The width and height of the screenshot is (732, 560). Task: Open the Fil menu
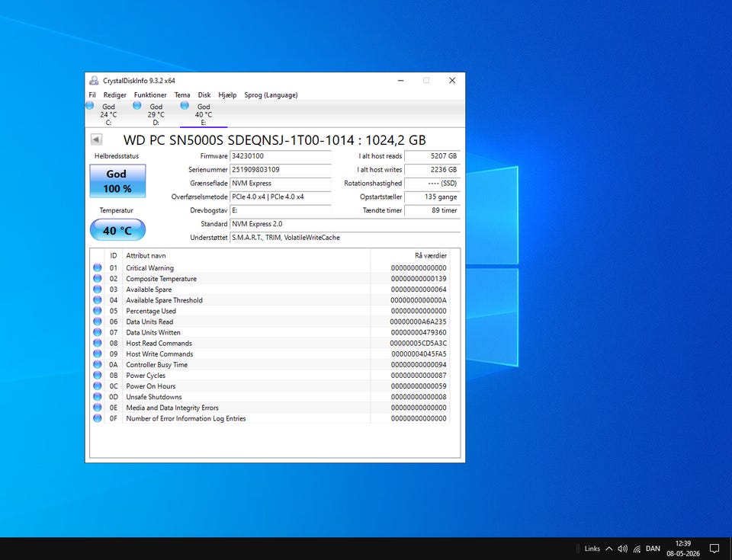pos(92,94)
